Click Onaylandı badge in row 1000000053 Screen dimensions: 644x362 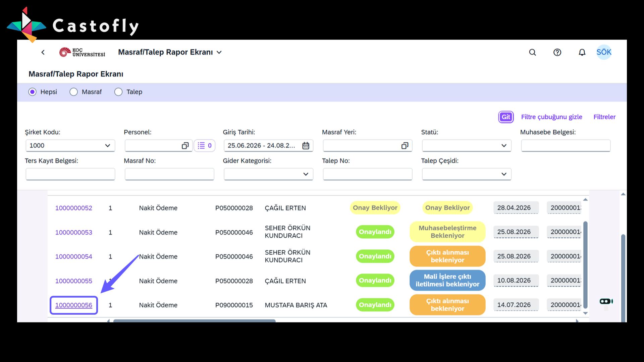coord(375,232)
